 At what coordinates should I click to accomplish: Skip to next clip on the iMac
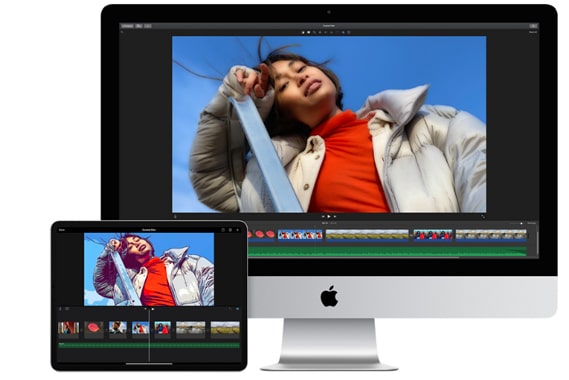point(335,217)
